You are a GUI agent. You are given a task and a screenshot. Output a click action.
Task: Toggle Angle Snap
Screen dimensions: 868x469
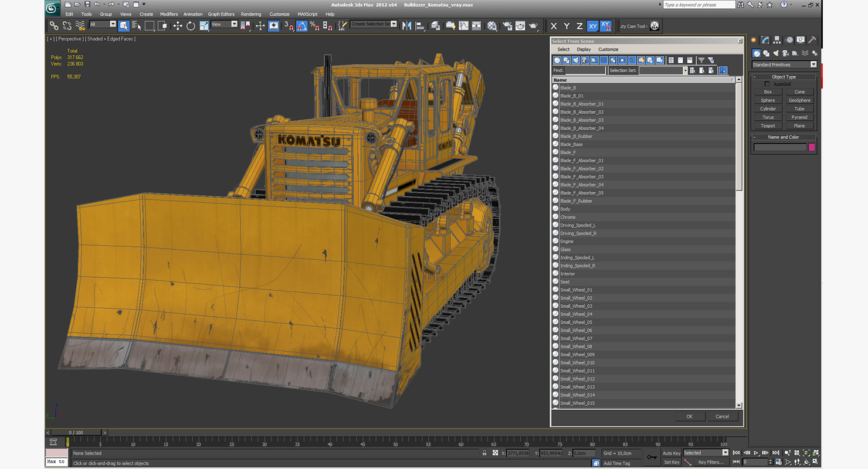click(x=301, y=26)
